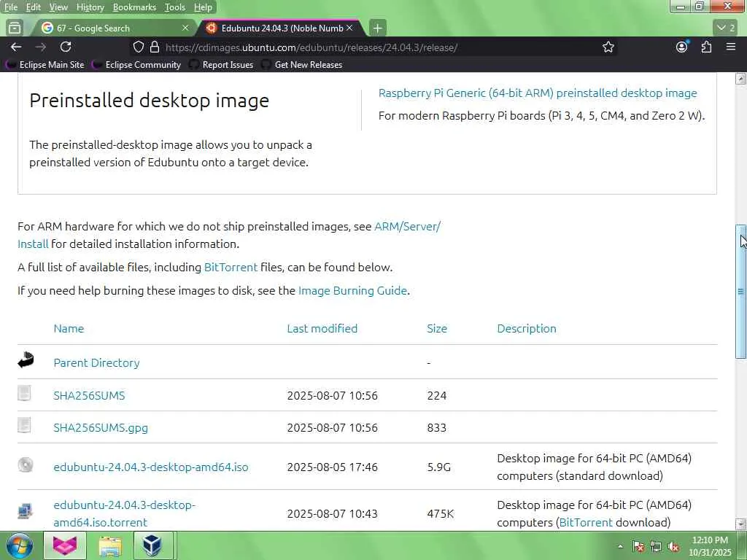This screenshot has height=560, width=747.
Task: Click the forward navigation arrow
Action: pos(41,47)
